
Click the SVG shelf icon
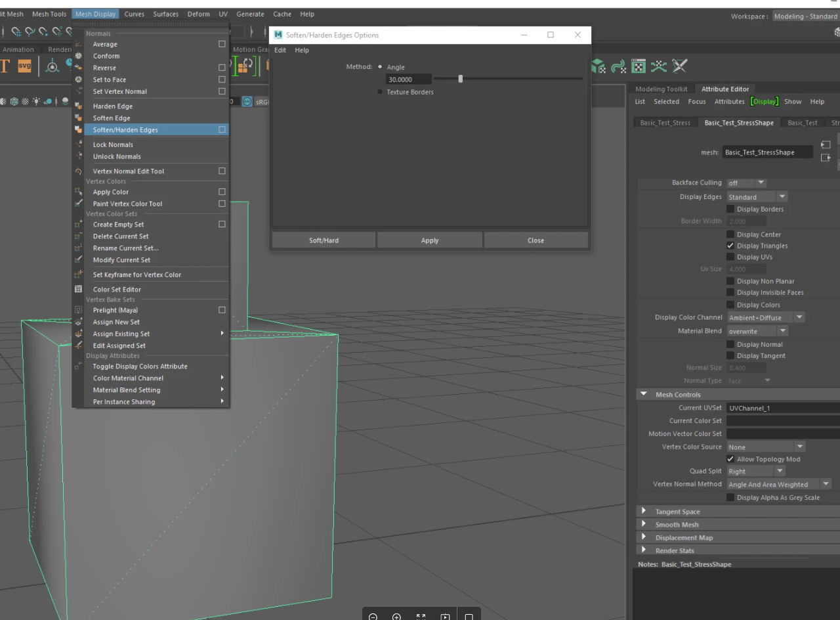[24, 66]
